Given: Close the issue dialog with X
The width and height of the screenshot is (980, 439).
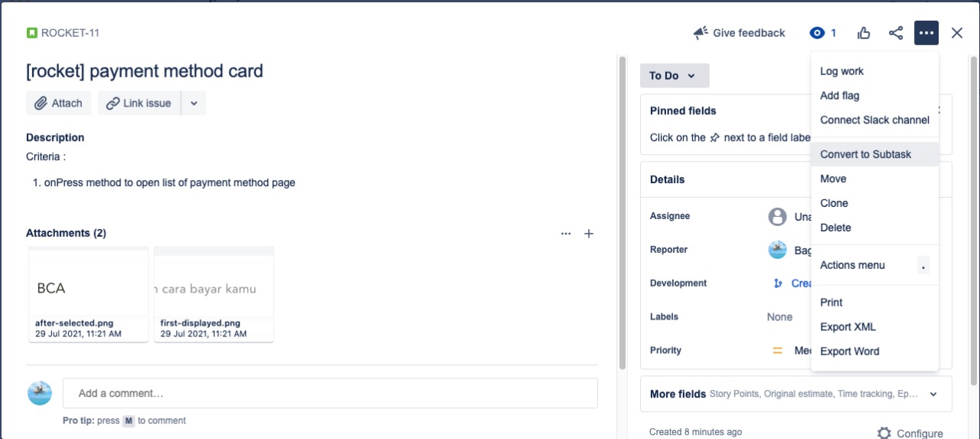Looking at the screenshot, I should point(957,33).
